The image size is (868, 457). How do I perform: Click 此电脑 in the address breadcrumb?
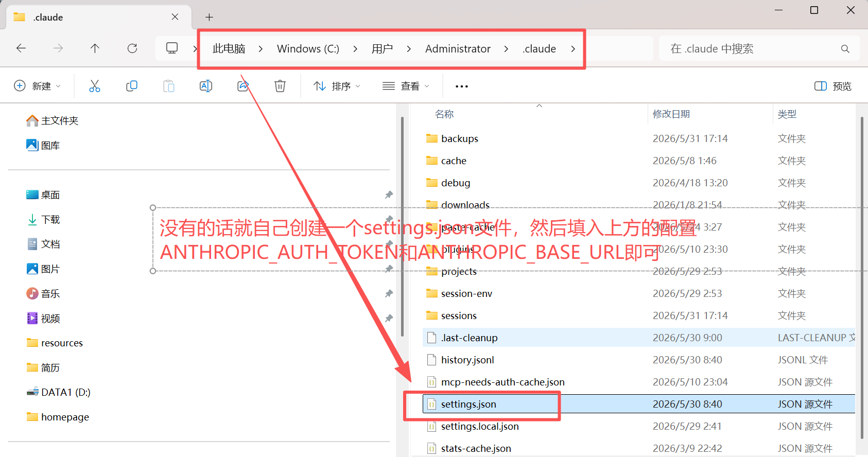(x=229, y=49)
